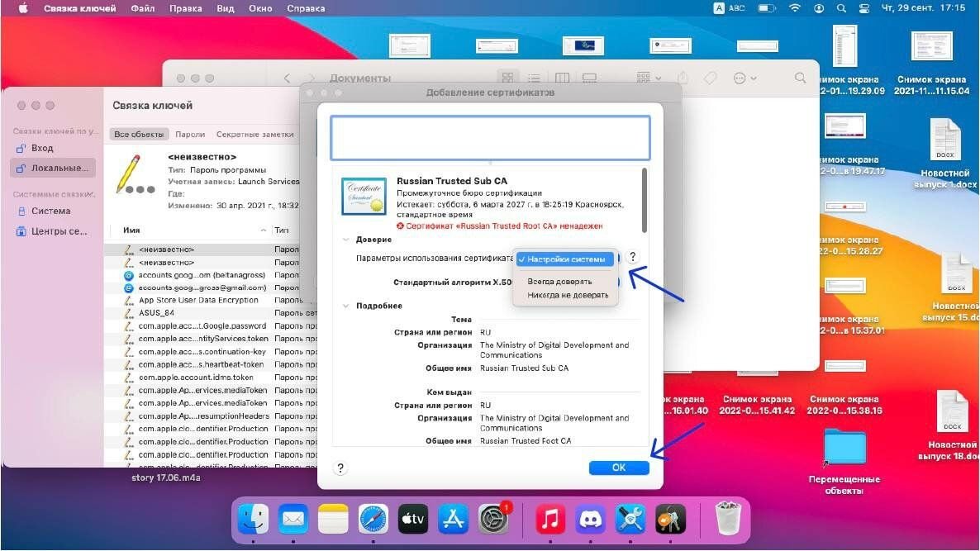Viewport: 980px width, 551px height.
Task: Click the certificate dialog's vertical scrollbar
Action: (x=644, y=200)
